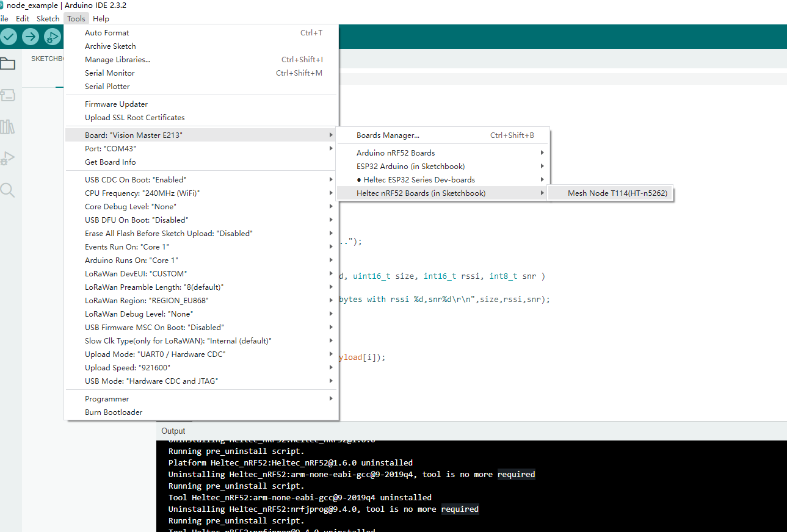
Task: Choose Mesh Node T114(HT-n5262) board
Action: (x=617, y=193)
